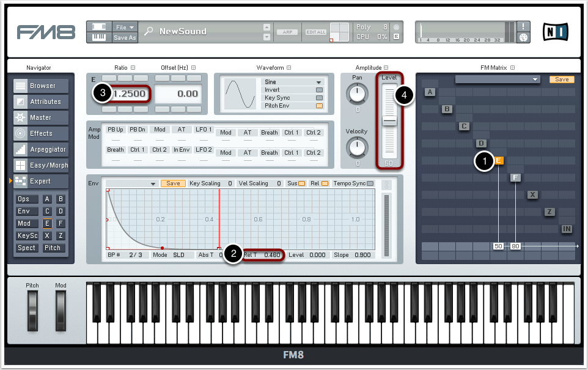Open the File menu dropdown
Screen dimensions: 588x370
[x=125, y=27]
